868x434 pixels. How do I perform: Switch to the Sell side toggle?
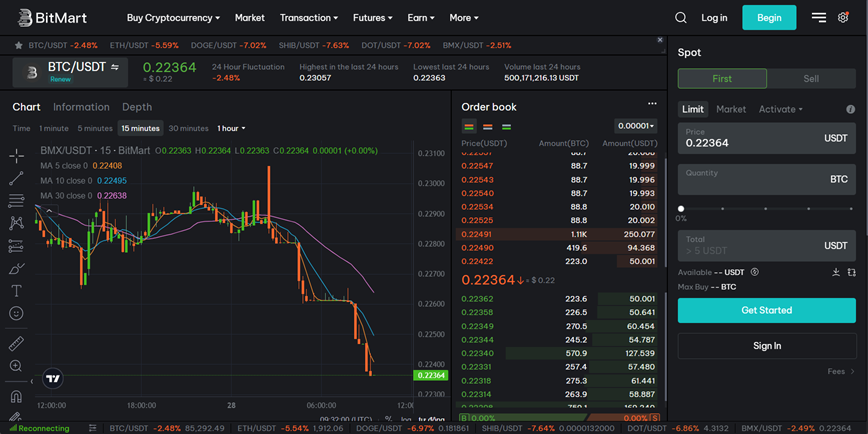click(811, 79)
